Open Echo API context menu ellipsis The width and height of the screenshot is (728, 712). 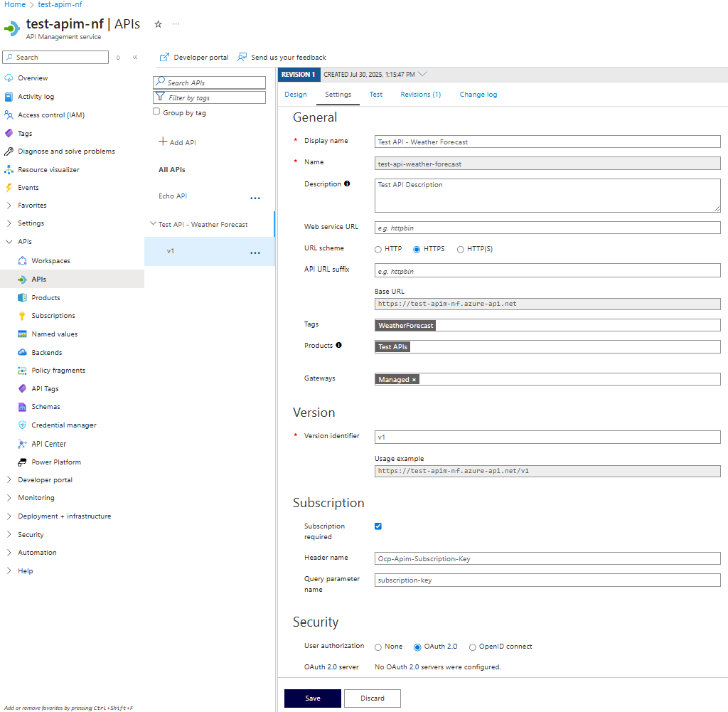coord(255,198)
